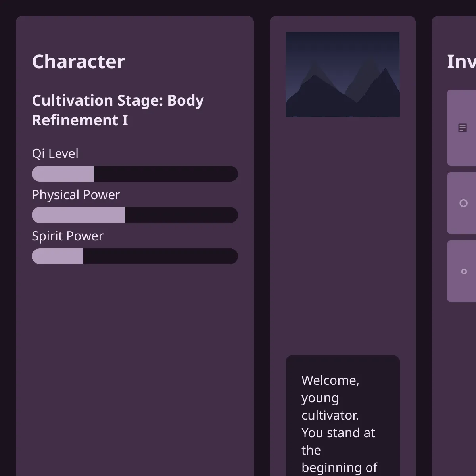Click the empty portion of Qi Level bar
Viewport: 476px width, 476px height.
tap(165, 174)
